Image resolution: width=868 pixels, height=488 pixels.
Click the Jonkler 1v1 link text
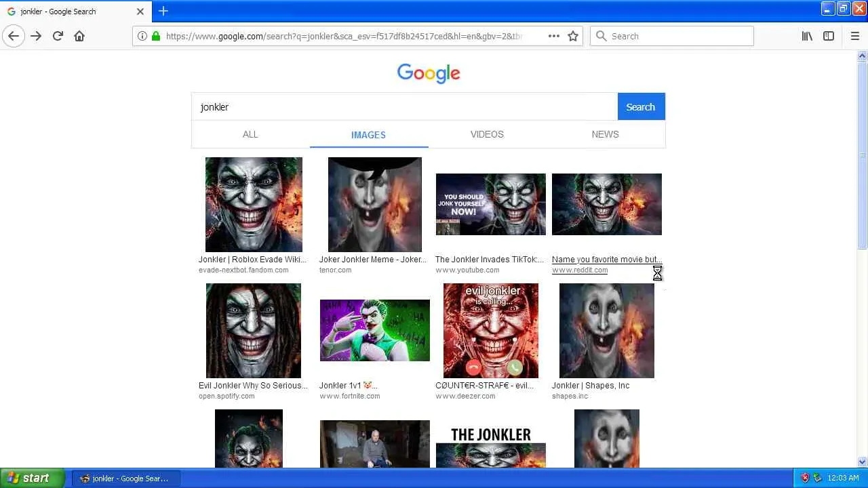348,386
